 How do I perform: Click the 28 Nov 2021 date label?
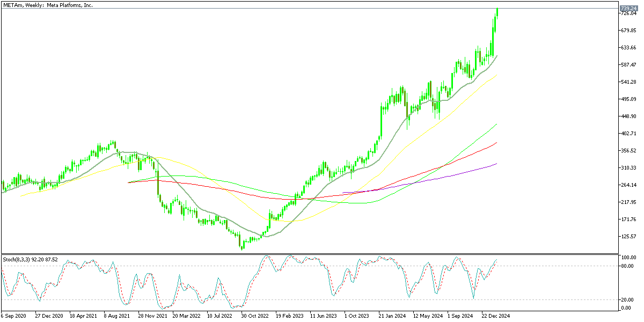152,316
